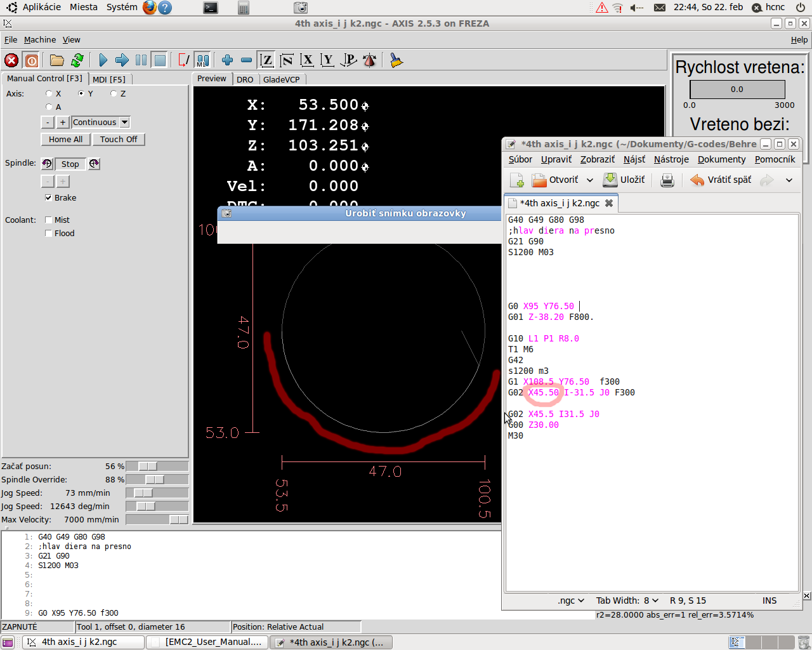812x650 pixels.
Task: Reload the current file
Action: coord(77,60)
